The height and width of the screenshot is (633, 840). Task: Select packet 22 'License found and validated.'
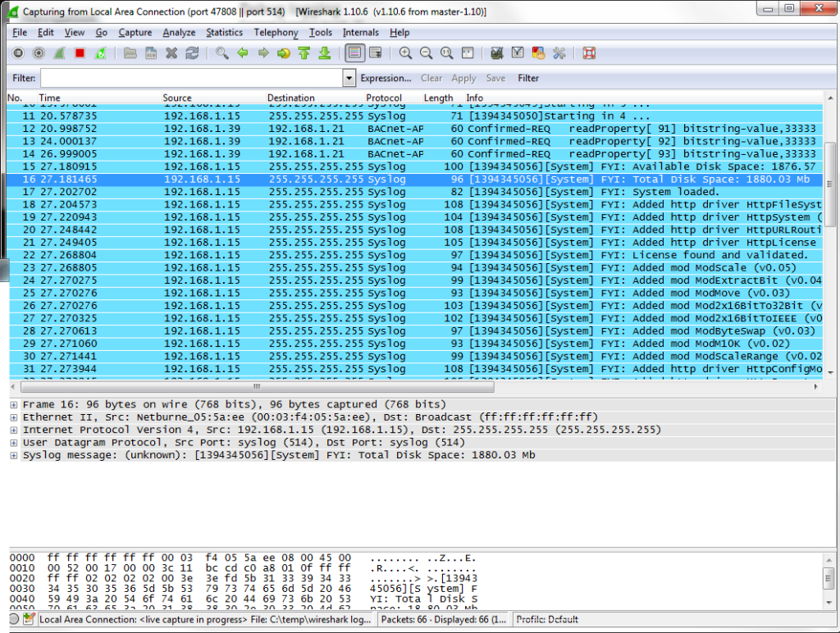[416, 255]
